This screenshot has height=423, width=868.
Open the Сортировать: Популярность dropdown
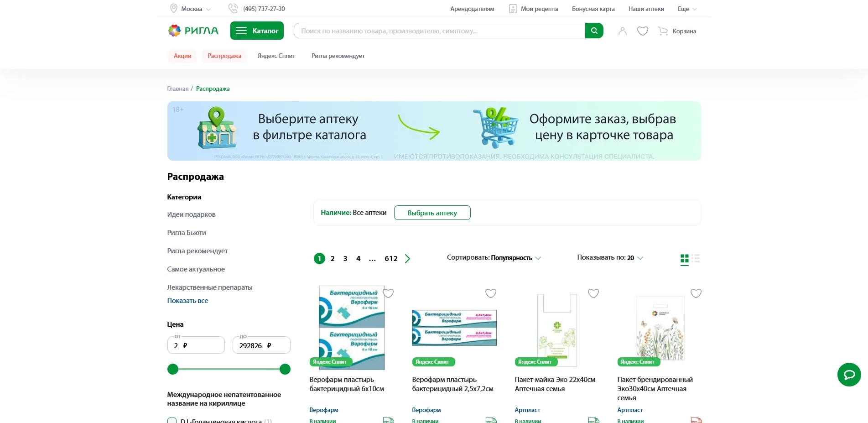494,258
